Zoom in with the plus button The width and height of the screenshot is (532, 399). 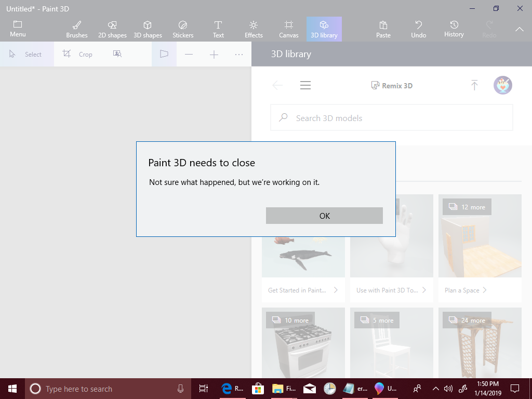pos(214,54)
